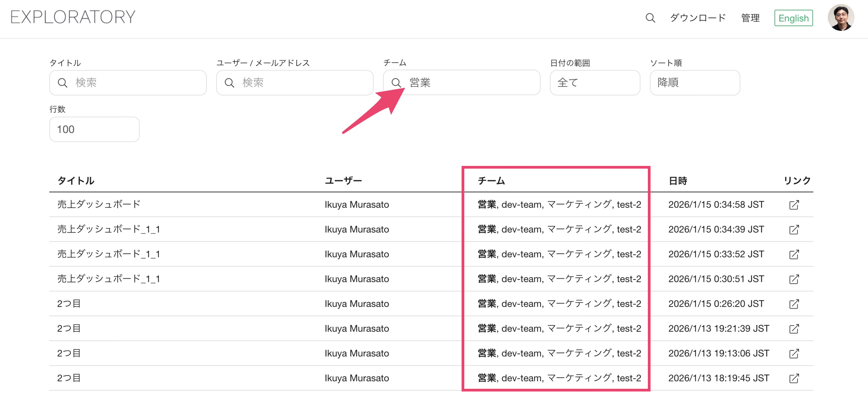Open the ダウンロード menu item

pos(697,18)
